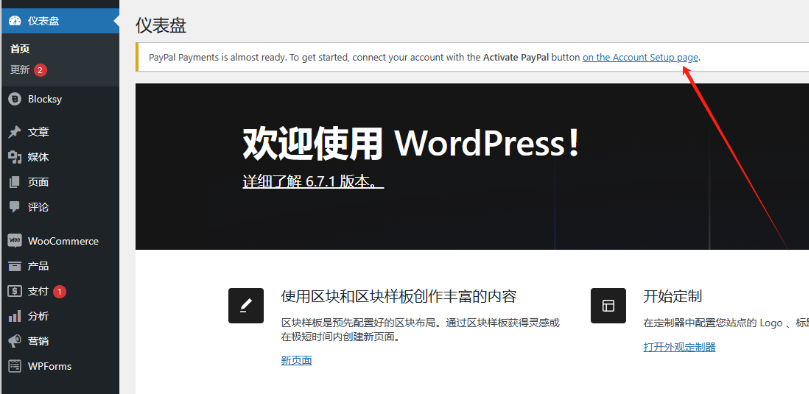Click the pushpin icon beside 文章
809x394 pixels.
[14, 133]
